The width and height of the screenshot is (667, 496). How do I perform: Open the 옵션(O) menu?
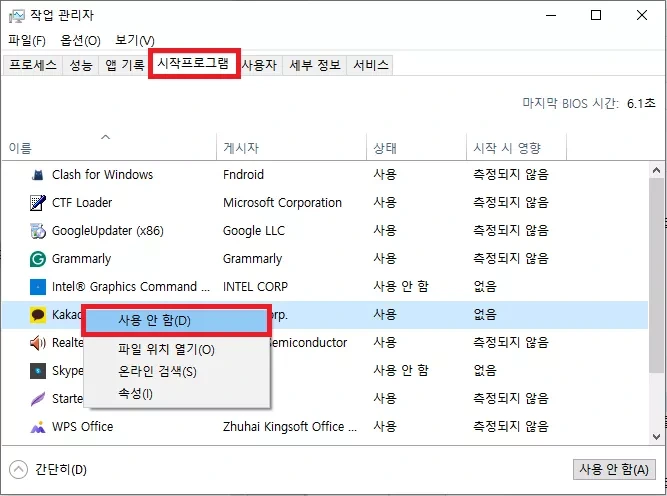[x=80, y=40]
